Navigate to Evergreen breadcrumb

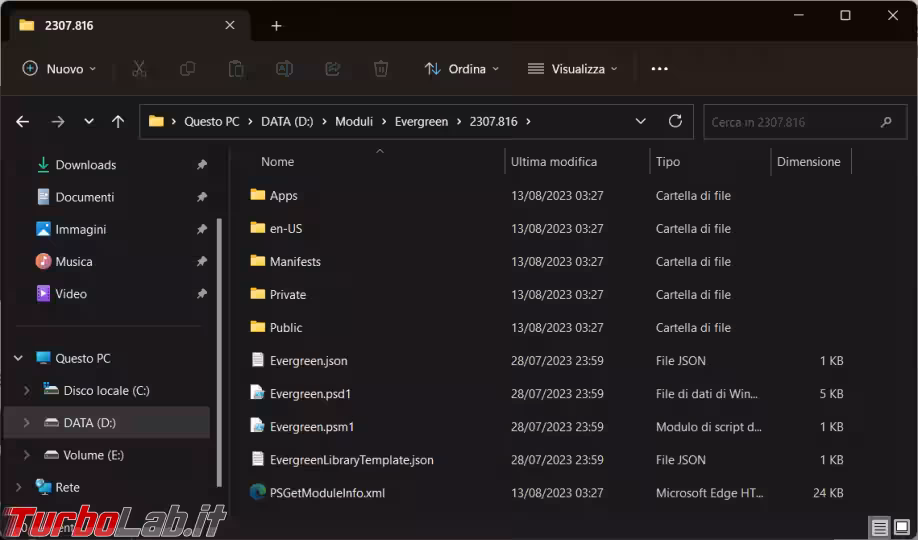[x=422, y=122]
